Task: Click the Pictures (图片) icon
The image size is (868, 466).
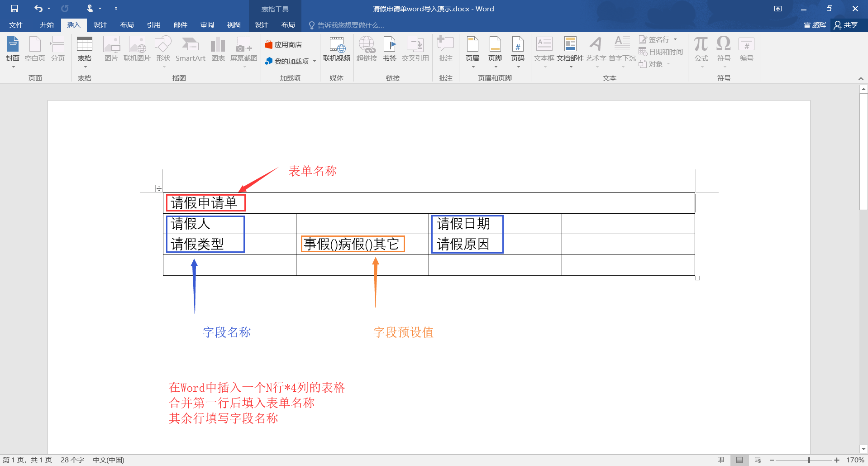Action: [x=111, y=49]
